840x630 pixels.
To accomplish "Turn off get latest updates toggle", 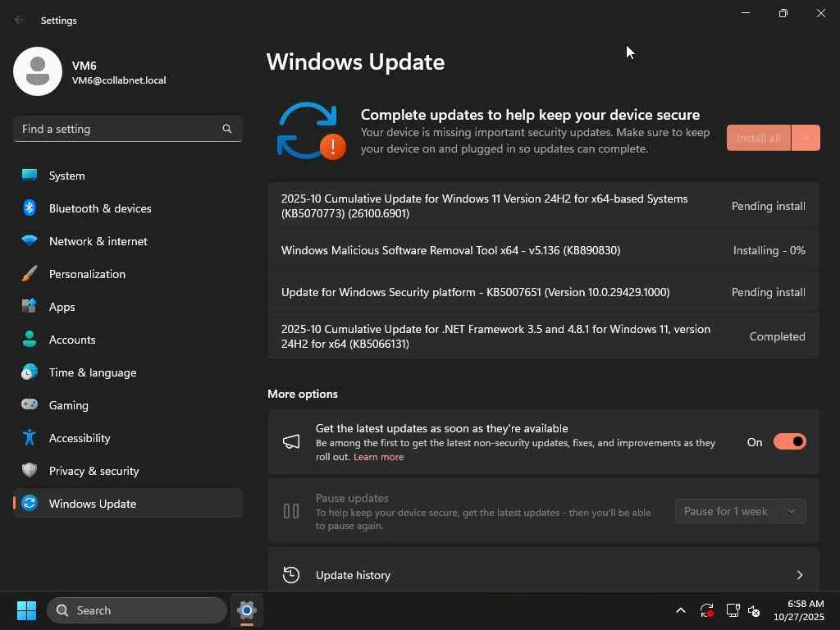I will pos(790,442).
